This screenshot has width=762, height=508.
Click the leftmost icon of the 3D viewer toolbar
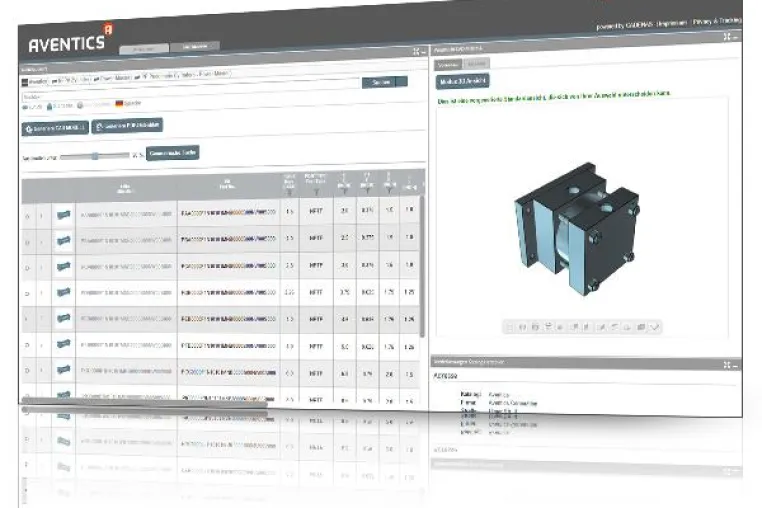pos(509,328)
